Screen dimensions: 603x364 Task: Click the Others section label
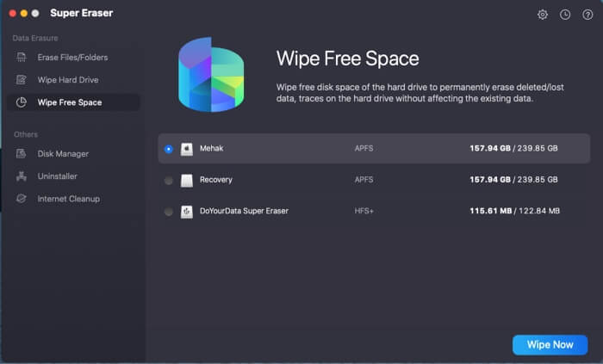tap(26, 134)
